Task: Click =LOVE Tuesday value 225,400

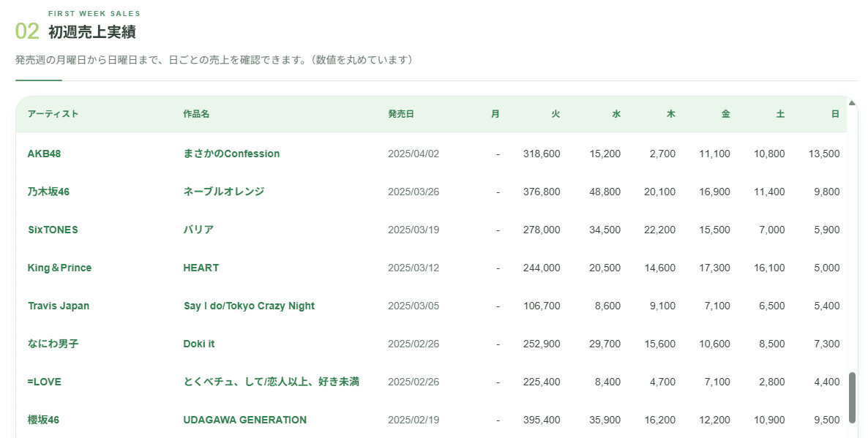Action: [x=542, y=382]
